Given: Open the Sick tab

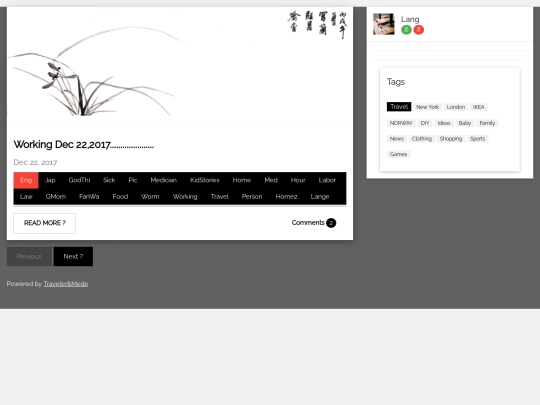Looking at the screenshot, I should (109, 180).
